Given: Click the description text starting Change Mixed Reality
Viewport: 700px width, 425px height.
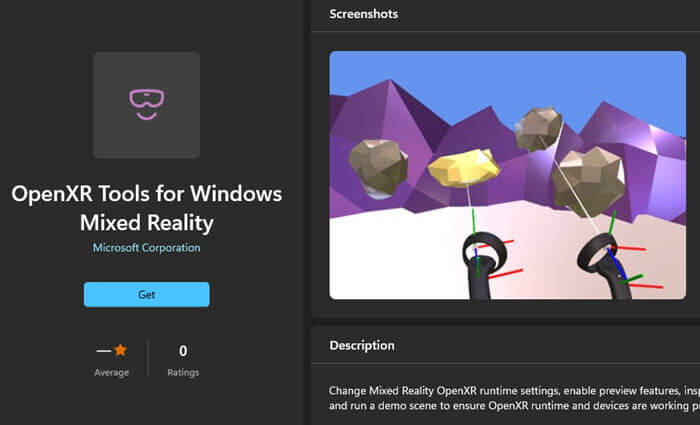Looking at the screenshot, I should (514, 398).
